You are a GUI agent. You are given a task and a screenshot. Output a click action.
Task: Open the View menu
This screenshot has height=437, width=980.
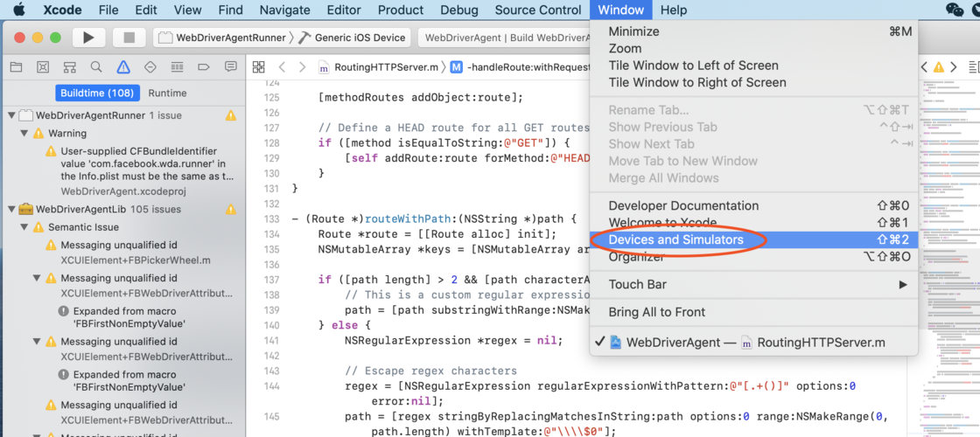click(187, 10)
